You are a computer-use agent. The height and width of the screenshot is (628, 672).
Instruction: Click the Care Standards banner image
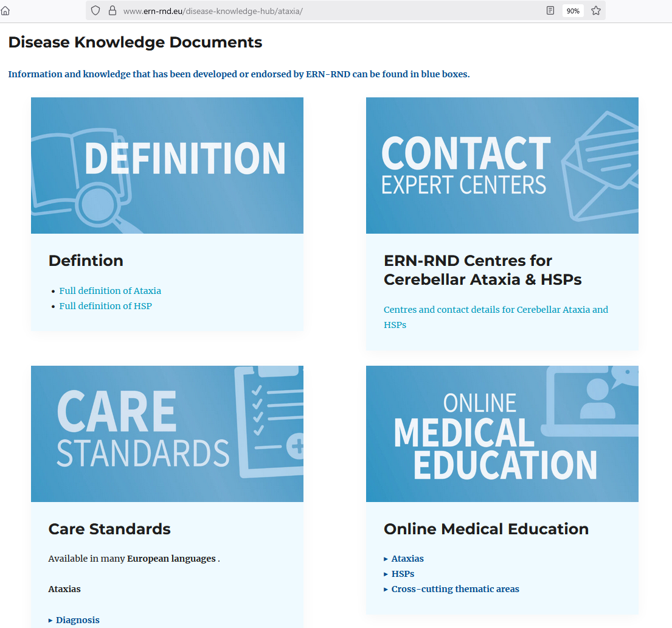[167, 434]
